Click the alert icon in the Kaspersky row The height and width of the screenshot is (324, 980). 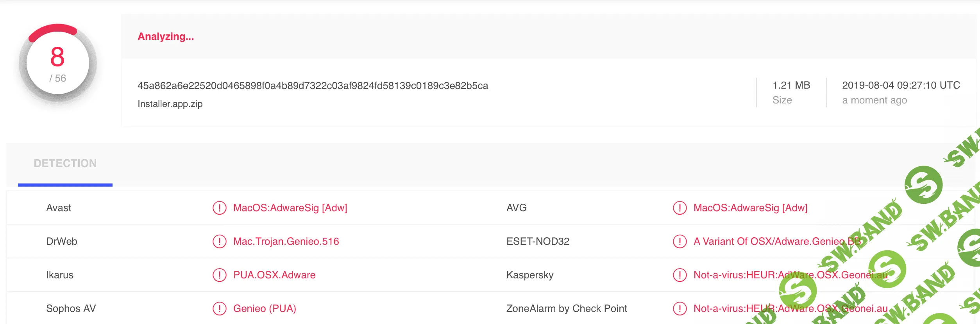pos(680,275)
